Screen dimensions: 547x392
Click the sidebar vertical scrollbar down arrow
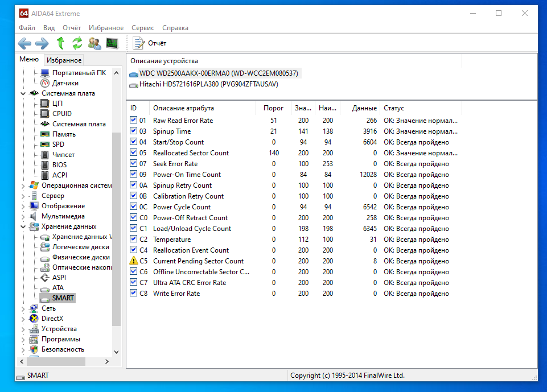point(117,352)
